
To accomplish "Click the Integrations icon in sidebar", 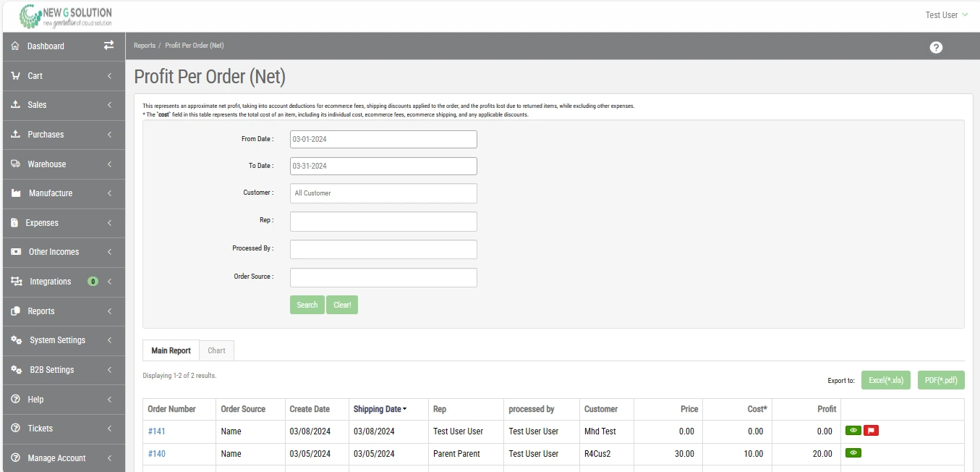I will click(17, 282).
